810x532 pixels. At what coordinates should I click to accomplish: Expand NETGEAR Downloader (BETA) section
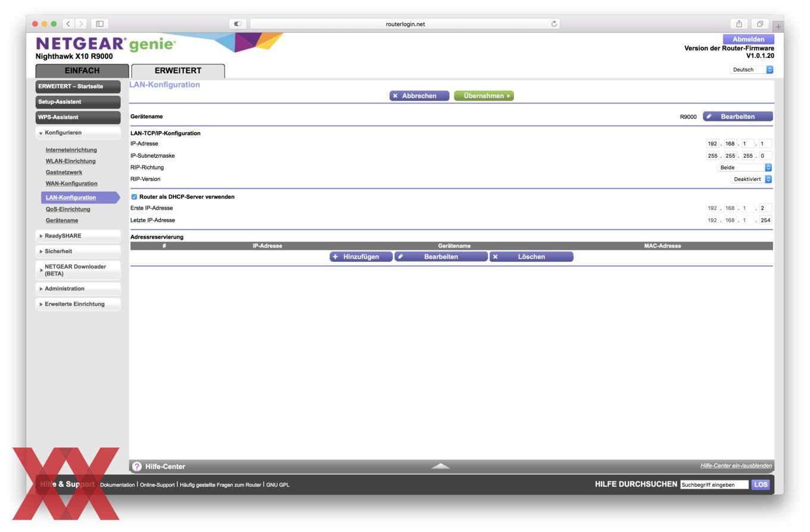click(77, 270)
